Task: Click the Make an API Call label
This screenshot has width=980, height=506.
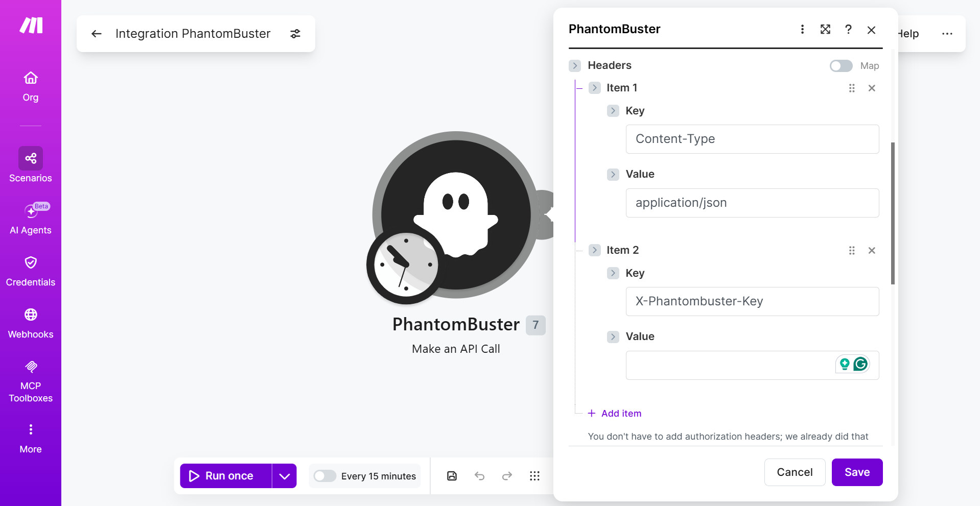Action: [456, 349]
